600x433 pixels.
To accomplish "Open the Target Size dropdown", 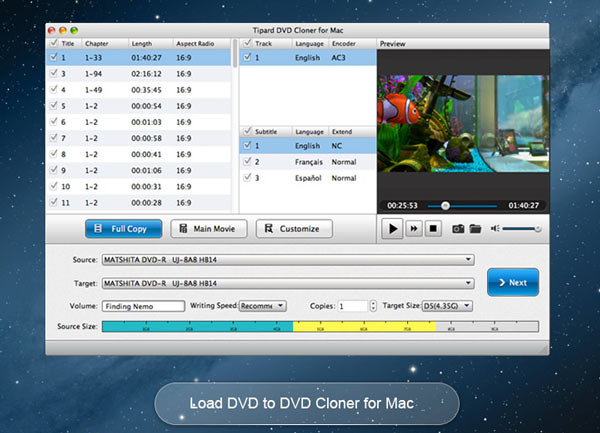I will 447,306.
